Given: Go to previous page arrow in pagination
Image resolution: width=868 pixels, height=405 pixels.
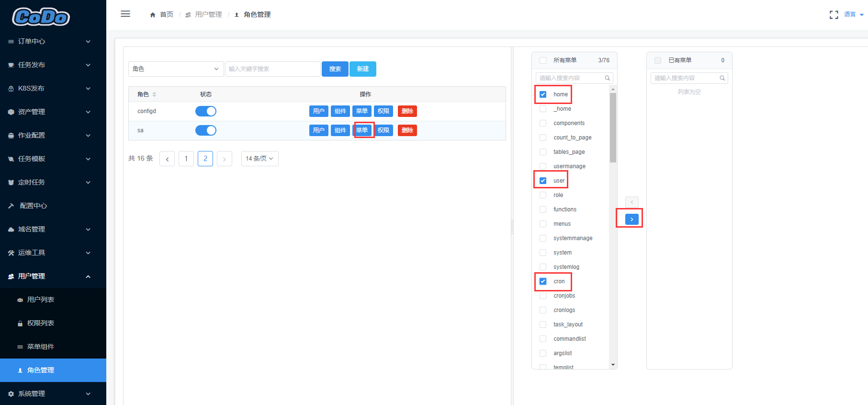Looking at the screenshot, I should [x=167, y=159].
